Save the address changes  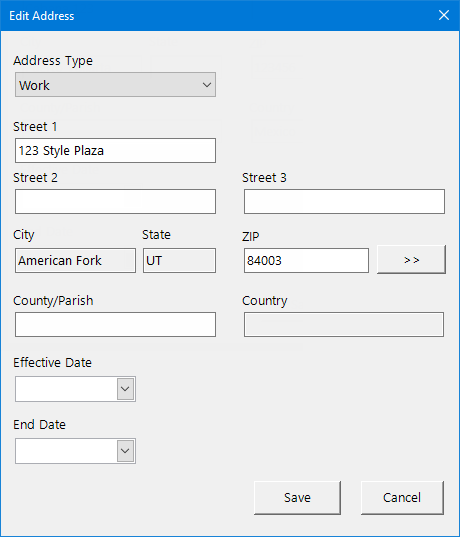[297, 498]
